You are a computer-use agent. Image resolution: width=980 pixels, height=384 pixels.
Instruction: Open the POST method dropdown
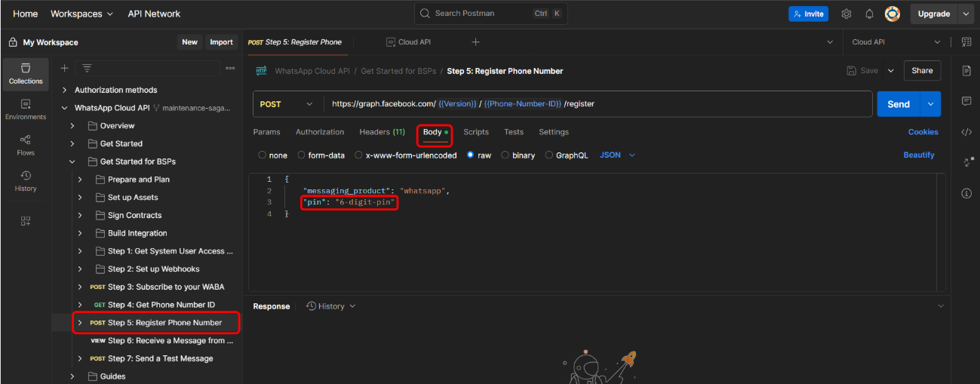coord(287,104)
